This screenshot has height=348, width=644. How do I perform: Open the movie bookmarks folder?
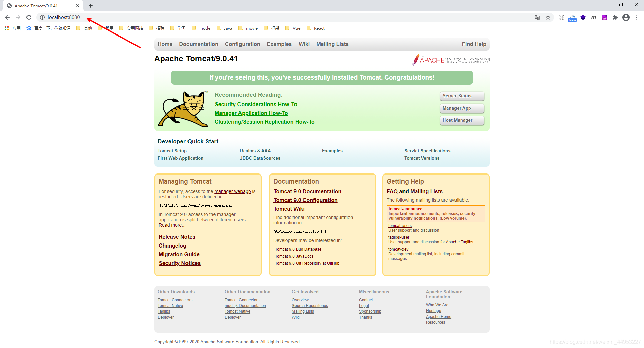[x=248, y=28]
